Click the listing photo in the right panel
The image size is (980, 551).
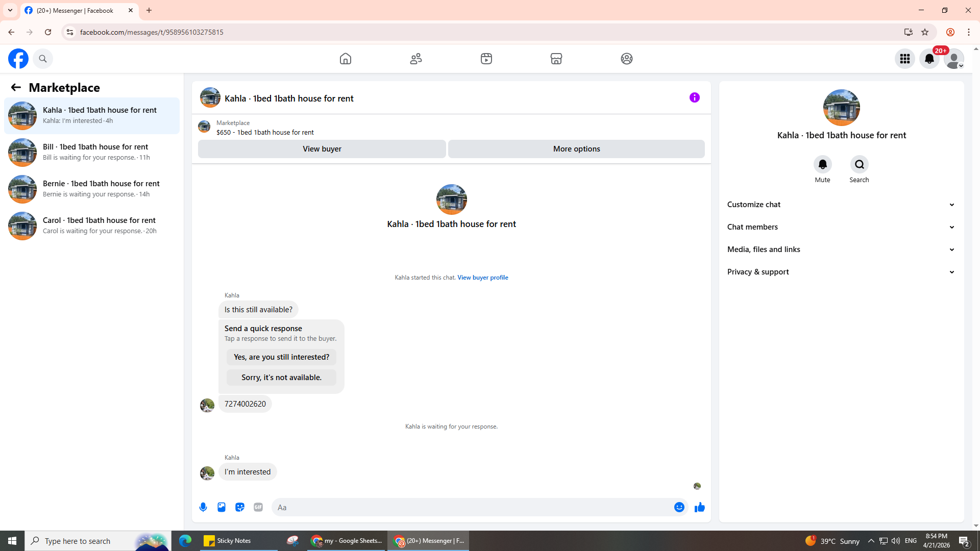coord(842,108)
